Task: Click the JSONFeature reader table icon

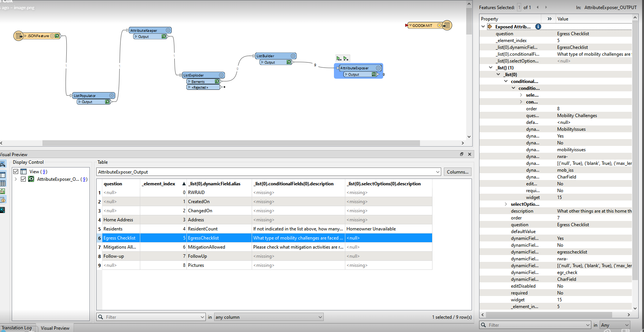Action: tap(19, 36)
